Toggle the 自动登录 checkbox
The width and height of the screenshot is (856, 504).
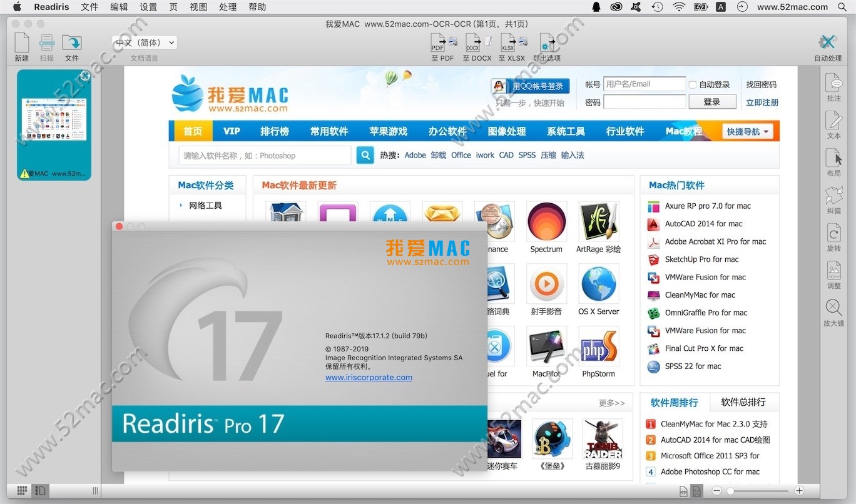click(x=692, y=84)
